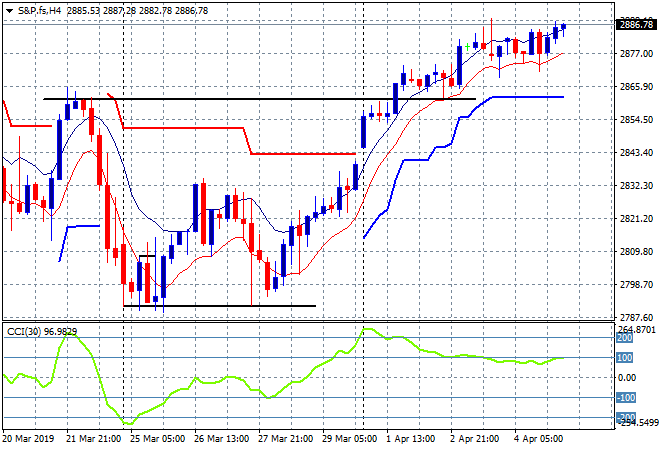
Task: Click the green cross marker on the chart
Action: (x=467, y=46)
